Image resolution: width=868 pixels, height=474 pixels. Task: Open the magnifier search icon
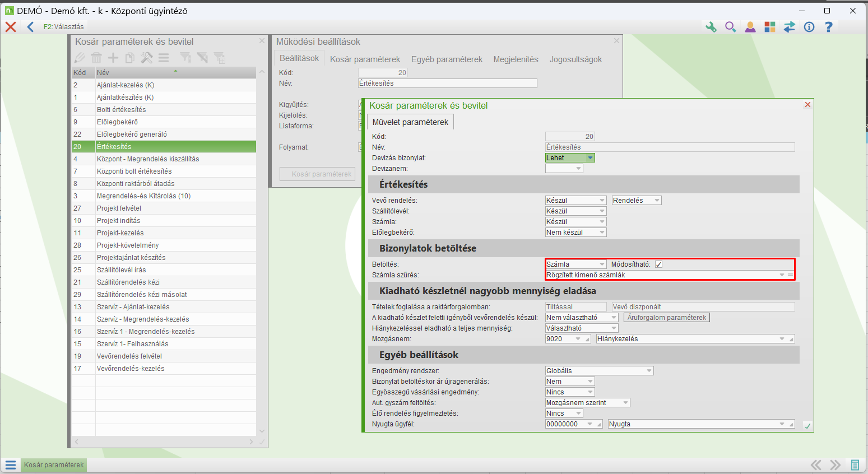pyautogui.click(x=730, y=27)
